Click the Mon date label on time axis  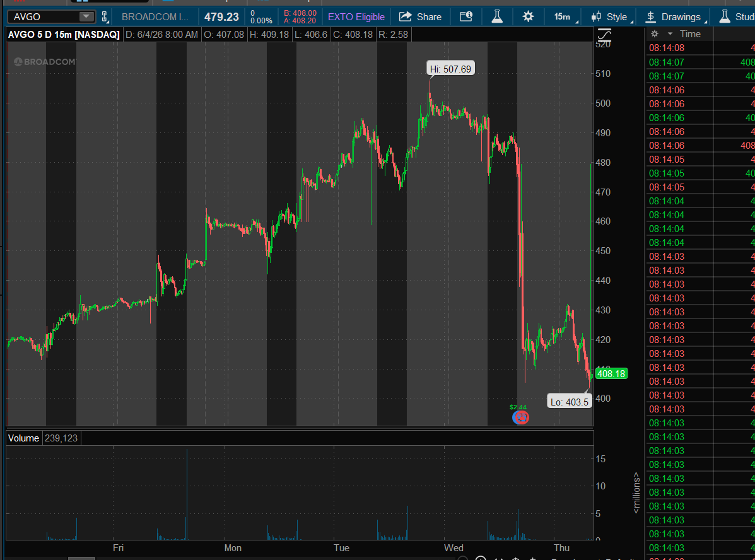click(233, 548)
